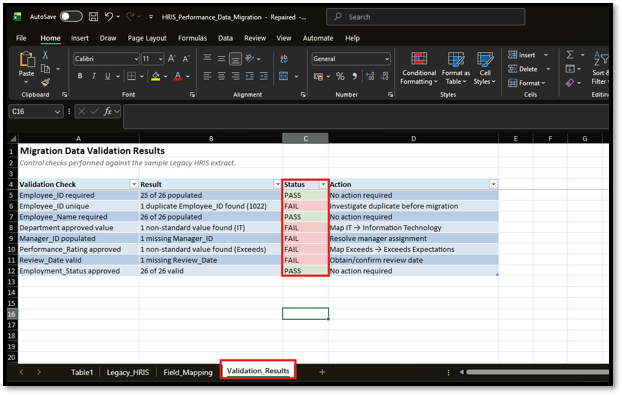Add a new sheet with plus button
The image size is (622, 395).
[322, 372]
